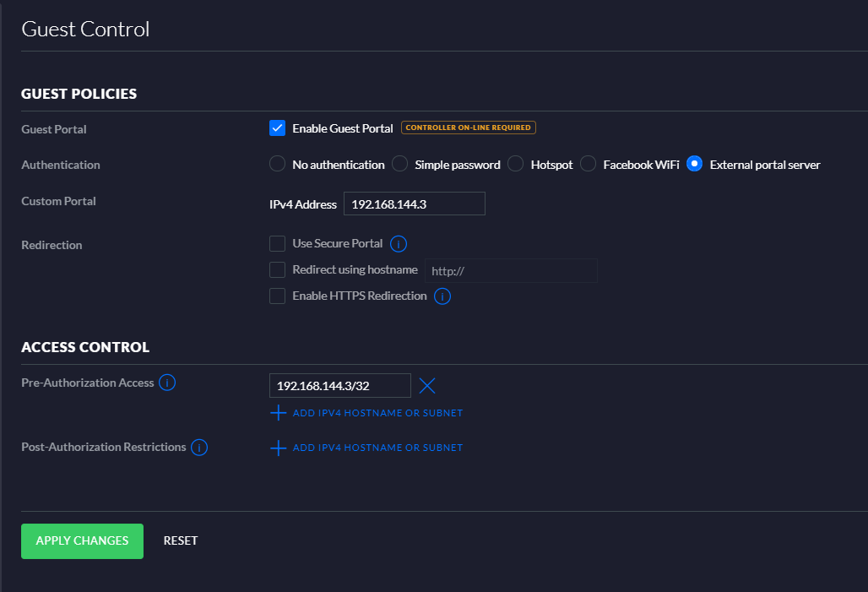Click inside the IPv4 Address field

coord(414,204)
